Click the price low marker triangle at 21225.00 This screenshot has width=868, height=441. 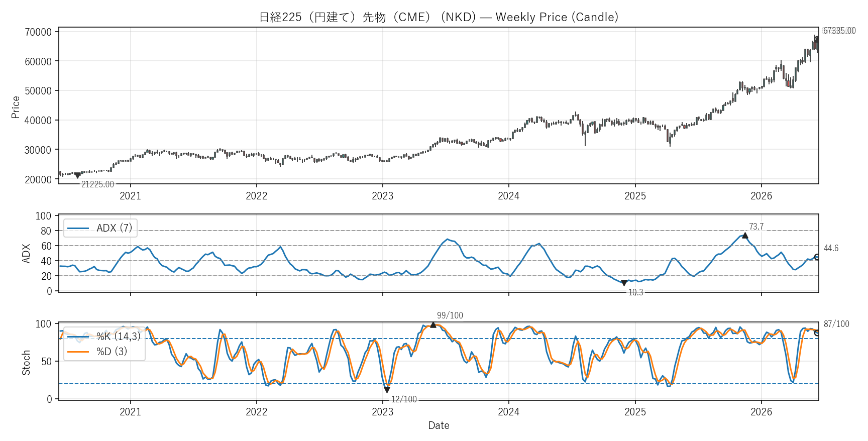pos(77,176)
